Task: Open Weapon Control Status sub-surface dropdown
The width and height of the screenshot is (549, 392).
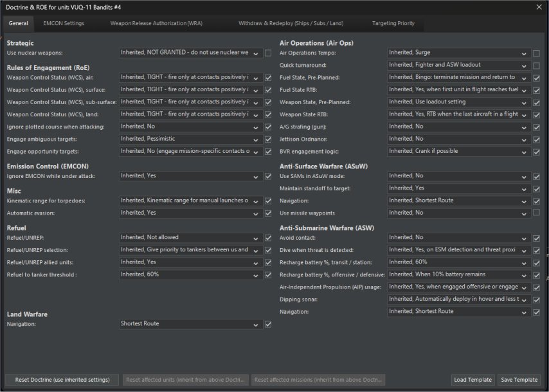Action: click(191, 102)
